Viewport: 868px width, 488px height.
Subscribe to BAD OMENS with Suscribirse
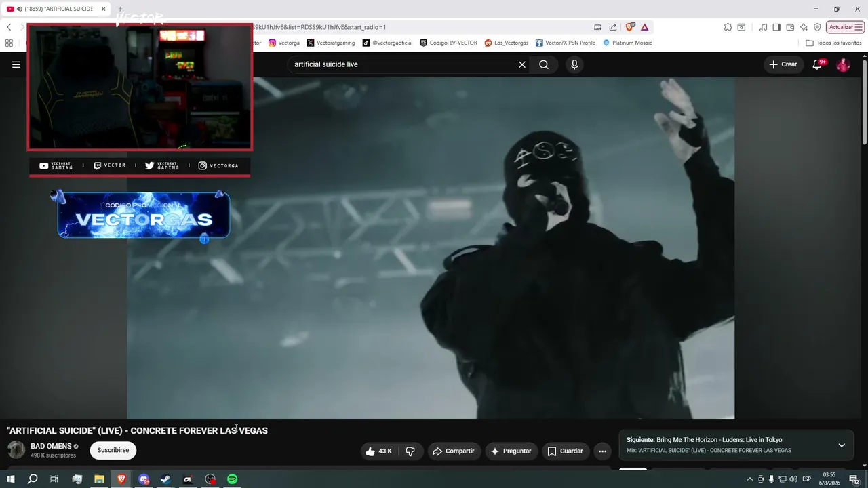[113, 450]
